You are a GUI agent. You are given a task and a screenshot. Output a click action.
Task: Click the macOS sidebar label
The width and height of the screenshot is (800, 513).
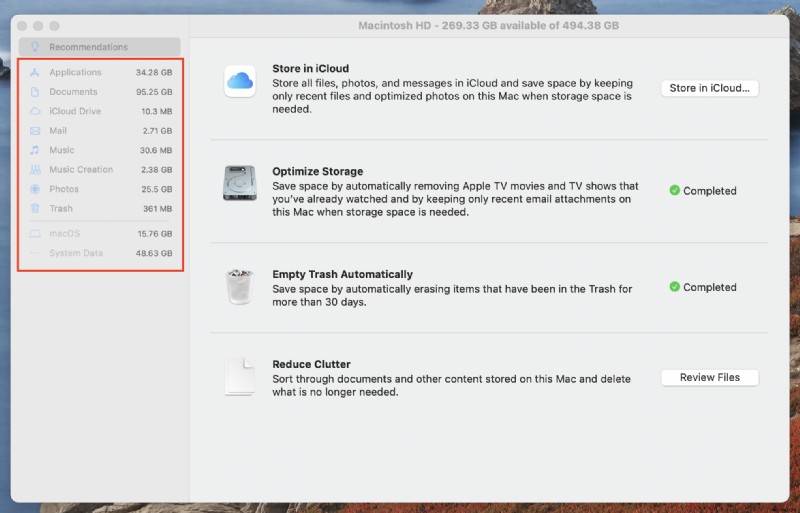pos(64,234)
